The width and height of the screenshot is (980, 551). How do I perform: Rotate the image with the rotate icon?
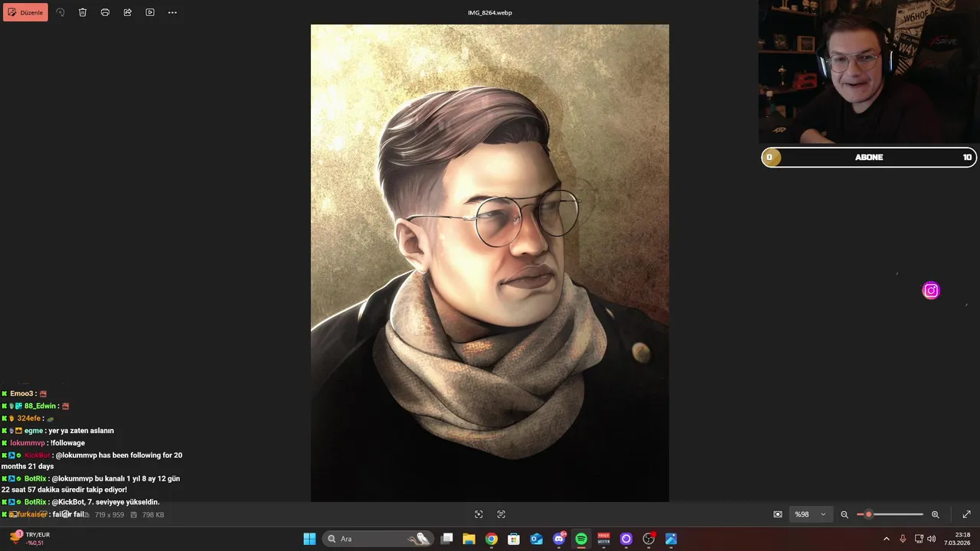[60, 12]
